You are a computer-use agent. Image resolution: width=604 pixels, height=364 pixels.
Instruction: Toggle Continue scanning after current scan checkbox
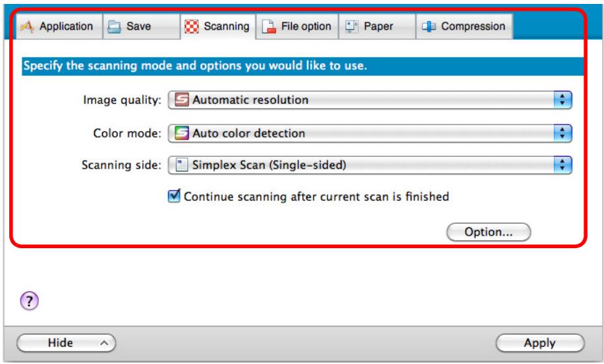[x=174, y=196]
